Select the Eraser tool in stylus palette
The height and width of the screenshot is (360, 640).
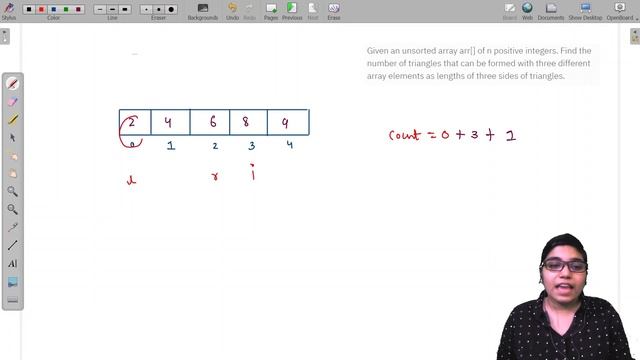pos(13,102)
